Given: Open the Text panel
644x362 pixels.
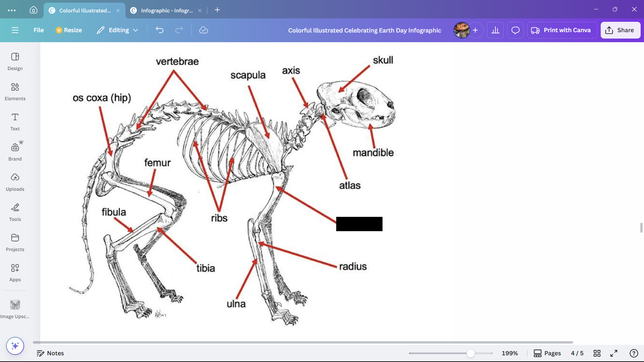Looking at the screenshot, I should tap(15, 122).
